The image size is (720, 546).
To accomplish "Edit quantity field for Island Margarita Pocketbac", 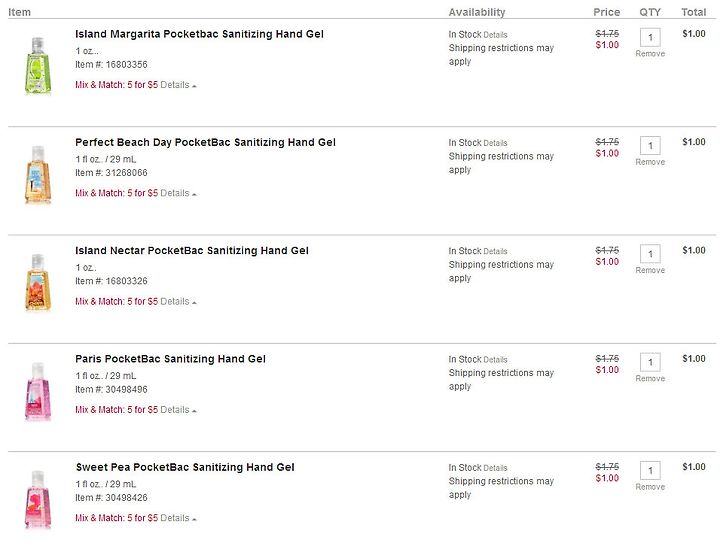I will (x=650, y=37).
